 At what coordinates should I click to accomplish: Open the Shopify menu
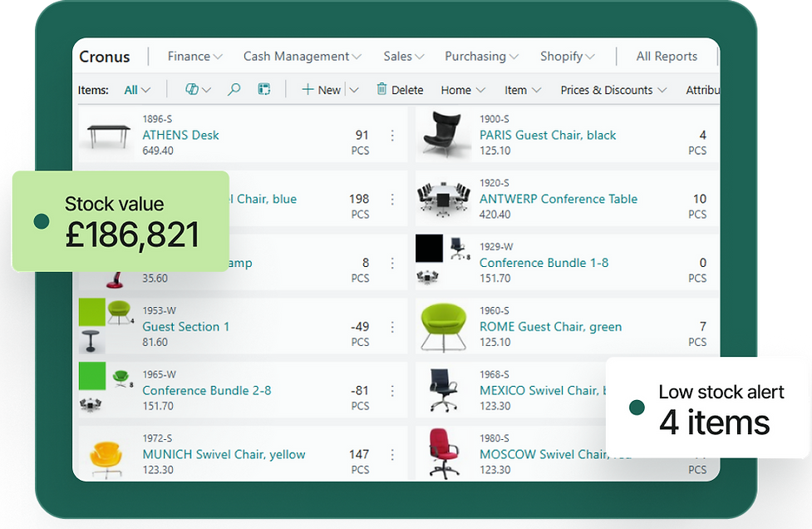(567, 56)
